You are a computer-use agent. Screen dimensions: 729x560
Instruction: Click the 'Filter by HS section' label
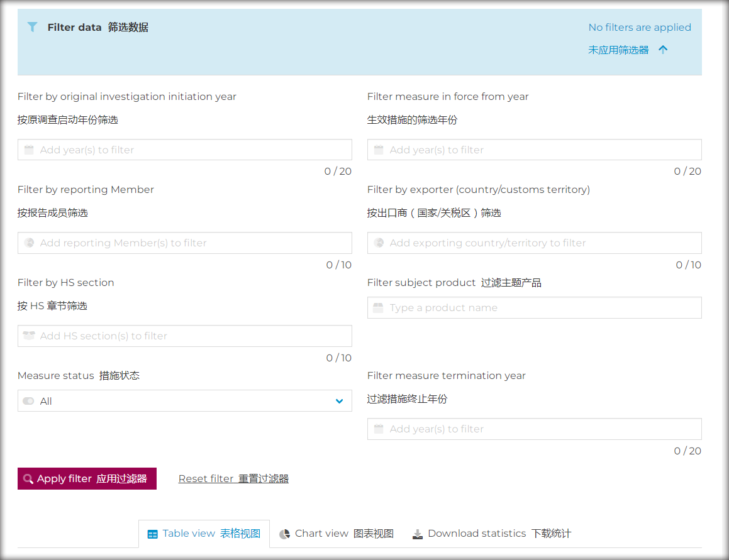point(65,283)
